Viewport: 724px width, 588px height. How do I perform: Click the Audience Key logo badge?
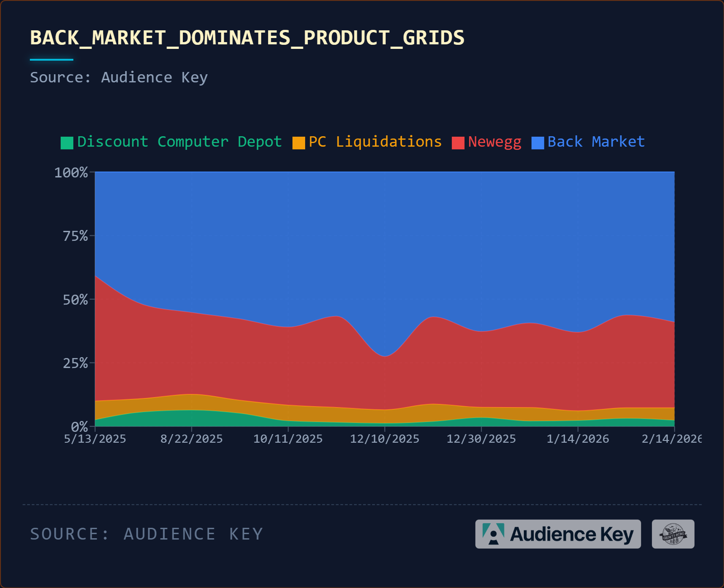click(557, 534)
